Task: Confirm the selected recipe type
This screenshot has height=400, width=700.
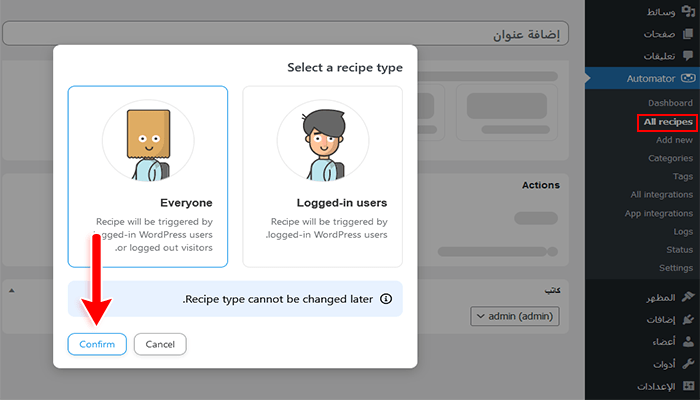Action: [97, 344]
